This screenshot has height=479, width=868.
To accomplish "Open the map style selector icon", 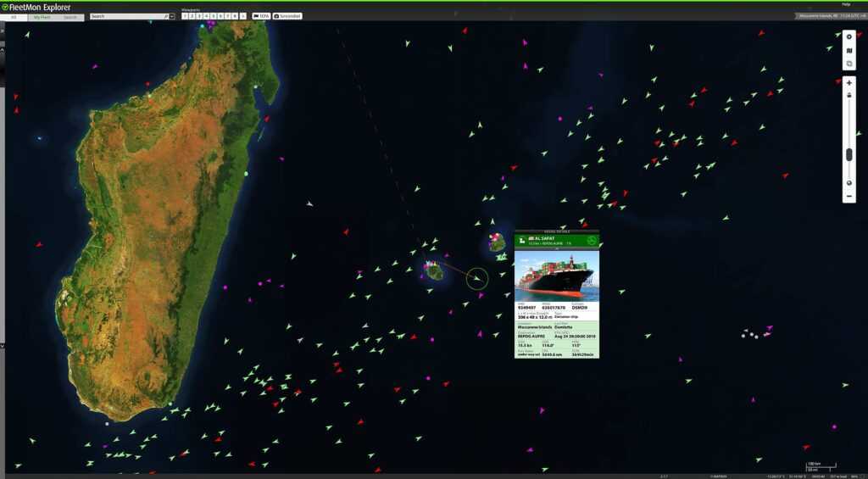I will (x=849, y=50).
